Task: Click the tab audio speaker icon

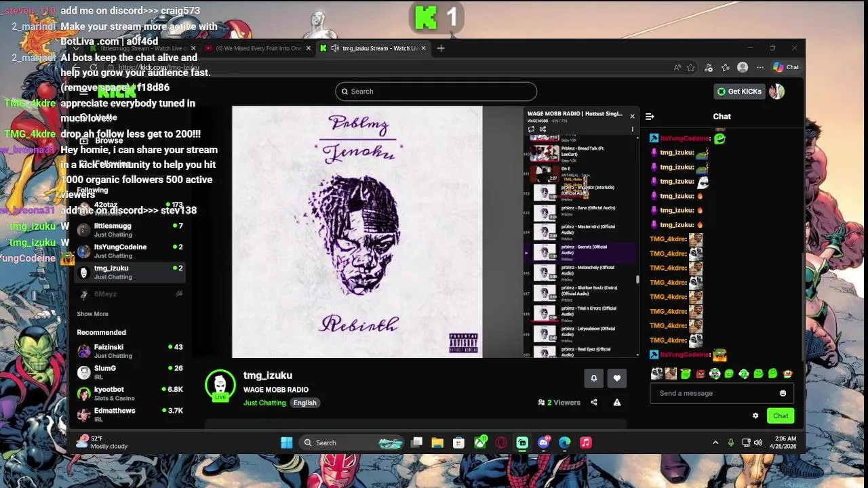Action: (x=335, y=48)
